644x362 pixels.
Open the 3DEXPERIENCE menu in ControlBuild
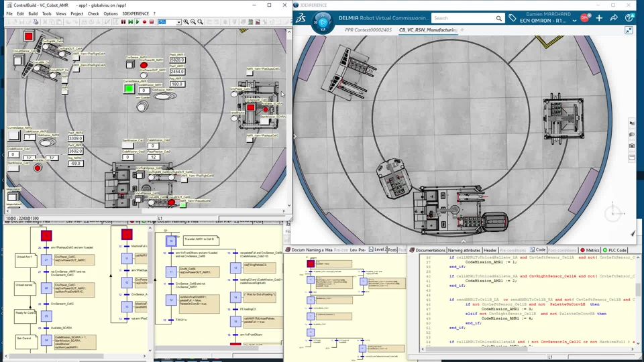click(136, 13)
